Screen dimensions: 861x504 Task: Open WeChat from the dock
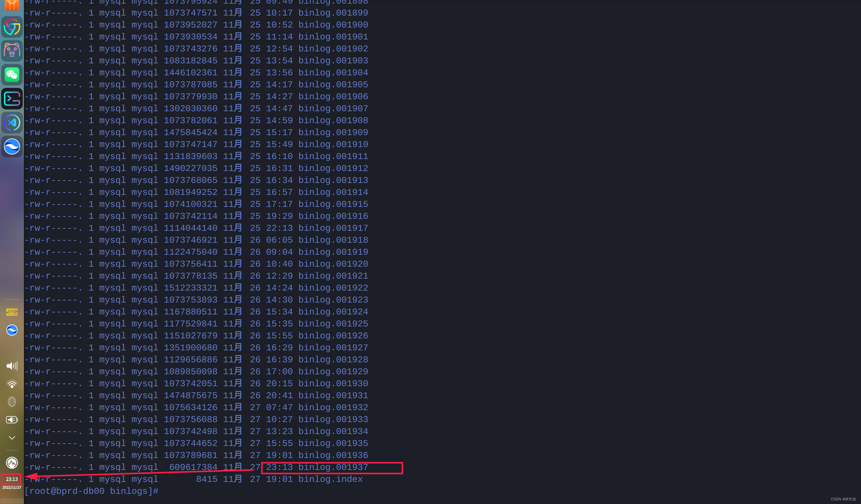coord(12,74)
